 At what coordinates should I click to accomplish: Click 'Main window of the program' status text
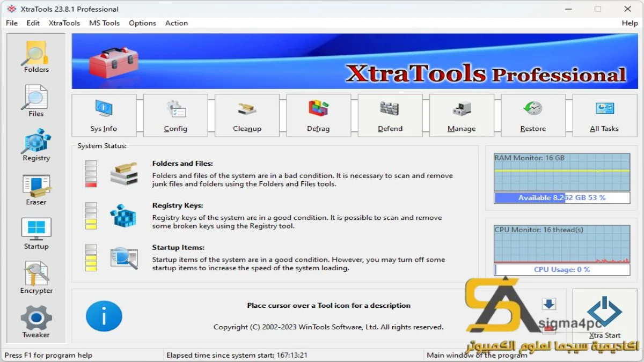pyautogui.click(x=477, y=355)
